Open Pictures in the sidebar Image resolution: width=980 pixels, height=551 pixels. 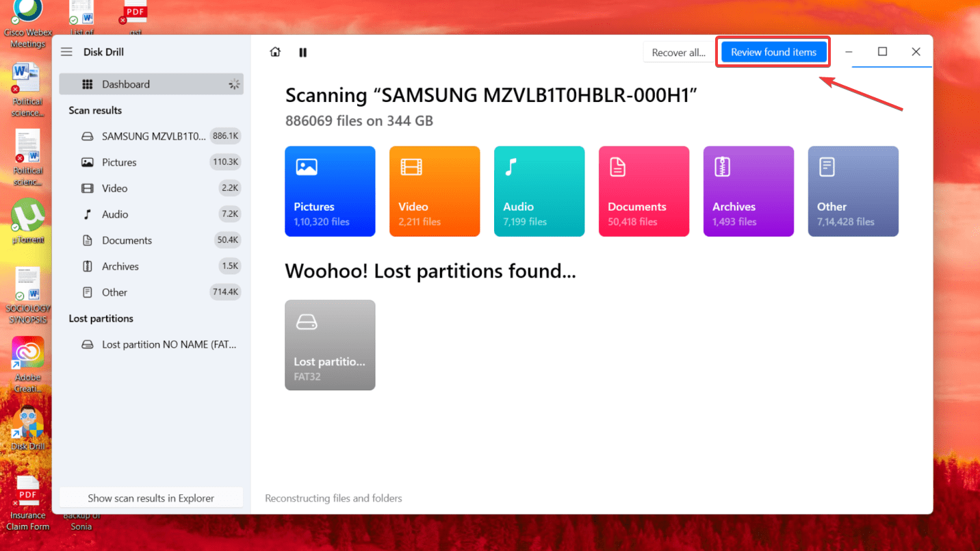click(151, 162)
